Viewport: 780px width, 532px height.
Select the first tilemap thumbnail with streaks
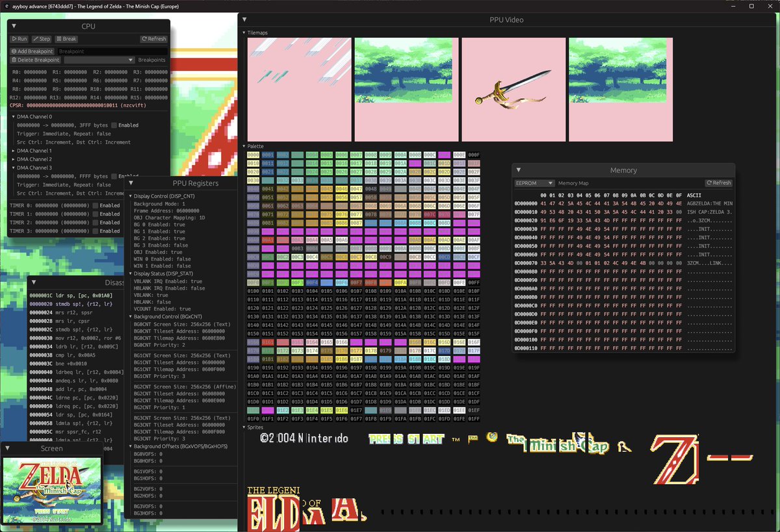click(300, 89)
